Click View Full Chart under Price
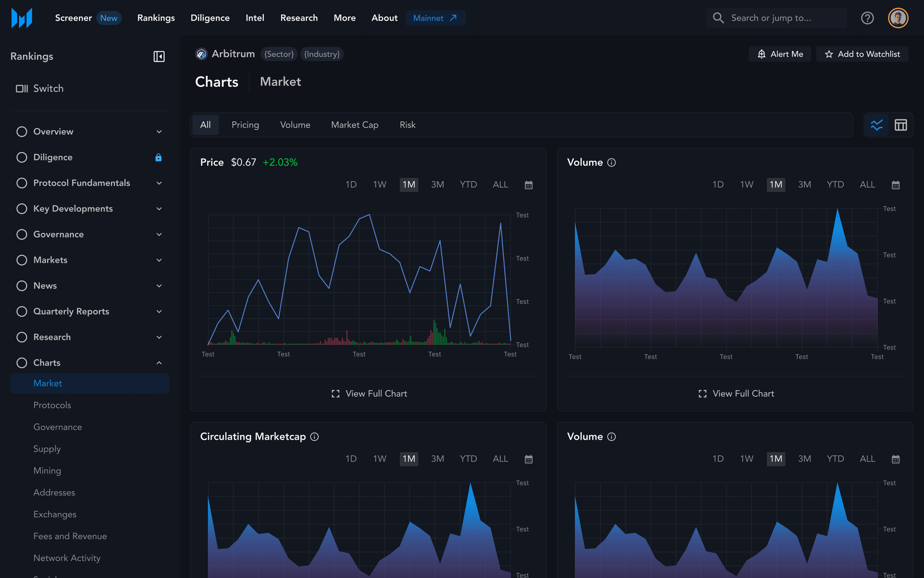This screenshot has width=924, height=578. pos(369,394)
